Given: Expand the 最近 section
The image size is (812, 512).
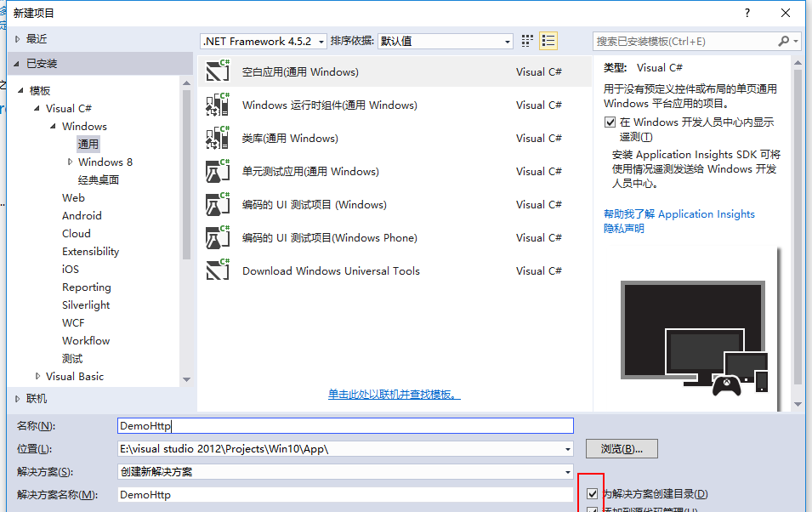Looking at the screenshot, I should [x=17, y=39].
